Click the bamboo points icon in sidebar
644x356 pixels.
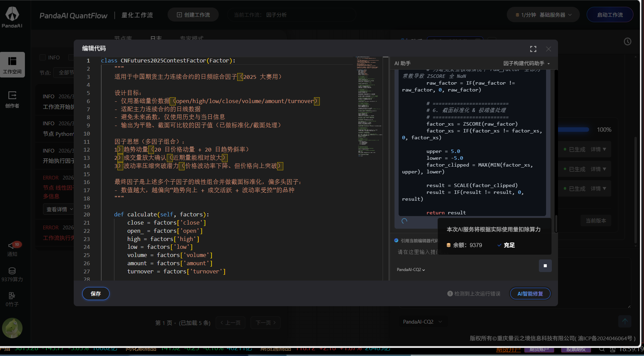[12, 296]
